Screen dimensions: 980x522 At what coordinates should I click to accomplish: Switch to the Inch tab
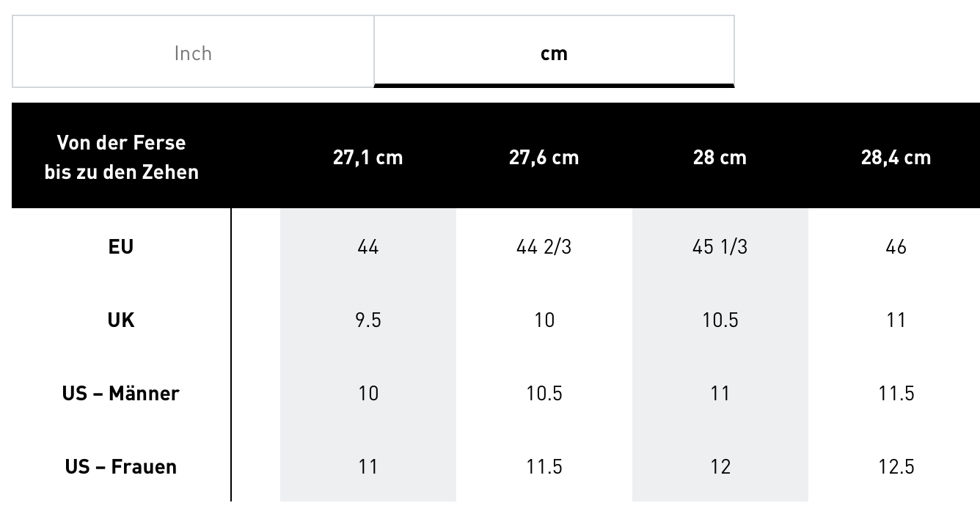coord(193,53)
